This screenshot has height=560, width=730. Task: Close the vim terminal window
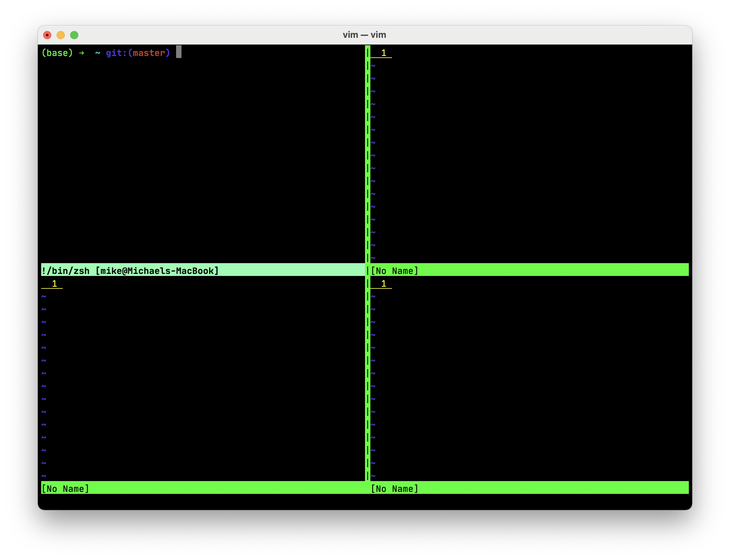(x=47, y=35)
